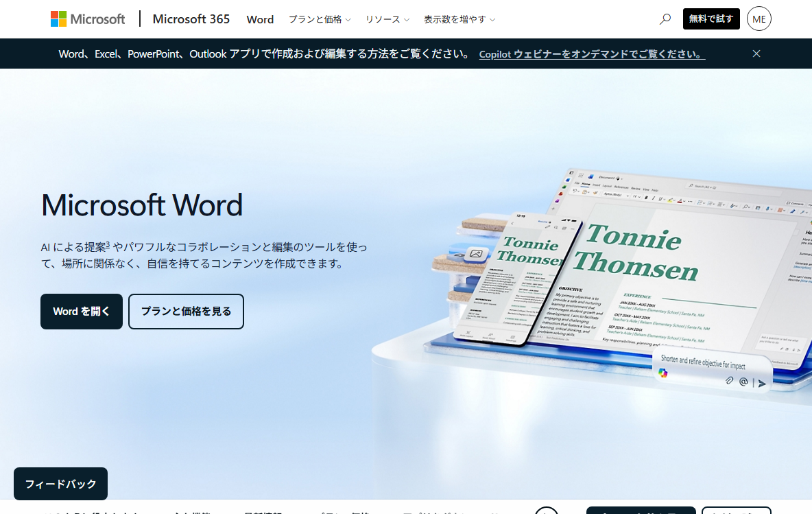Click the Microsoft logo in the header

click(x=88, y=19)
